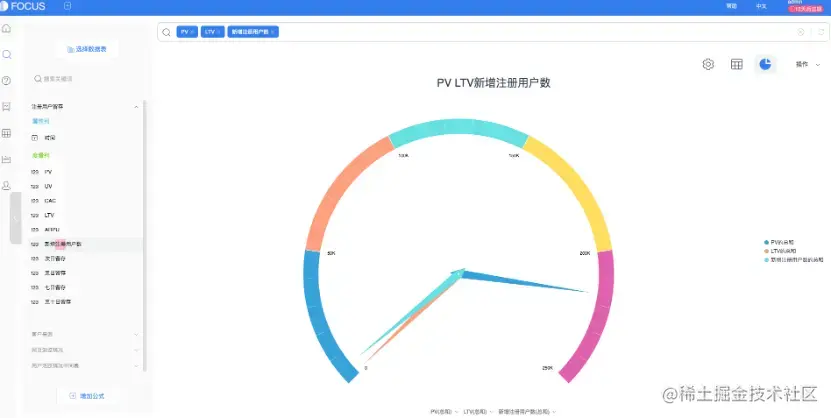Click the plus icon beside FOCUS logo
This screenshot has height=418, width=832.
pyautogui.click(x=67, y=6)
